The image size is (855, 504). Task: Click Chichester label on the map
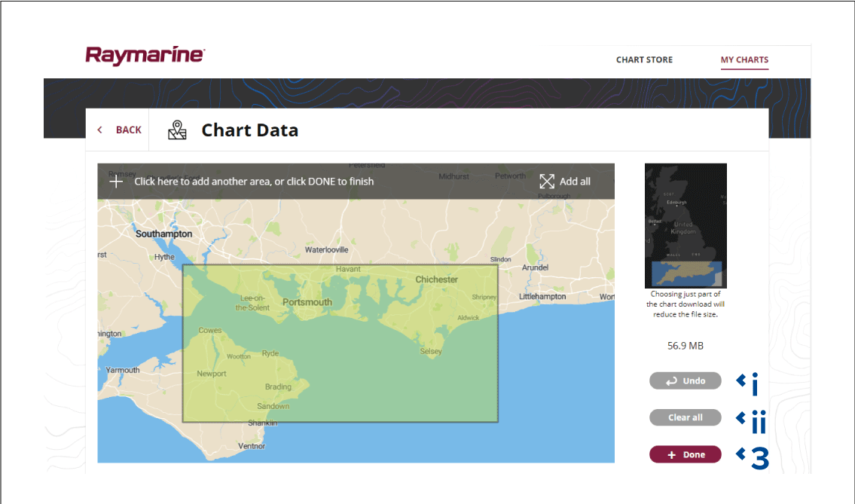437,279
